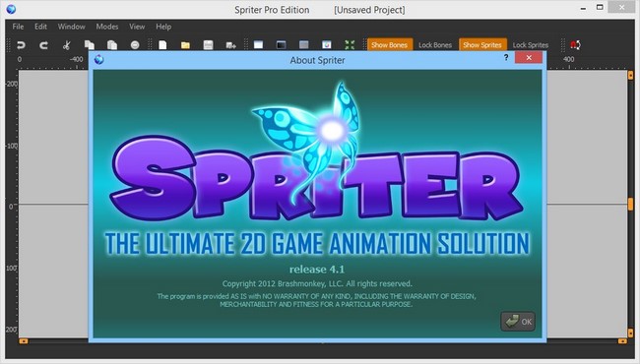
Task: Click the red magnet snapping icon
Action: point(575,45)
